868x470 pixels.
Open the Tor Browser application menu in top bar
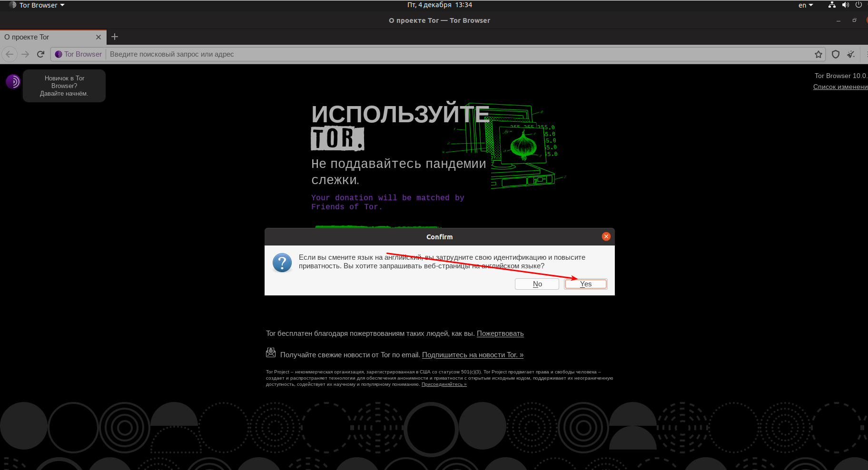(x=37, y=5)
